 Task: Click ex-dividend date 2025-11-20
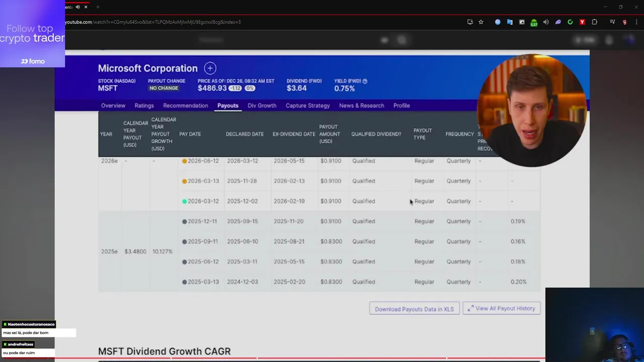pos(288,221)
